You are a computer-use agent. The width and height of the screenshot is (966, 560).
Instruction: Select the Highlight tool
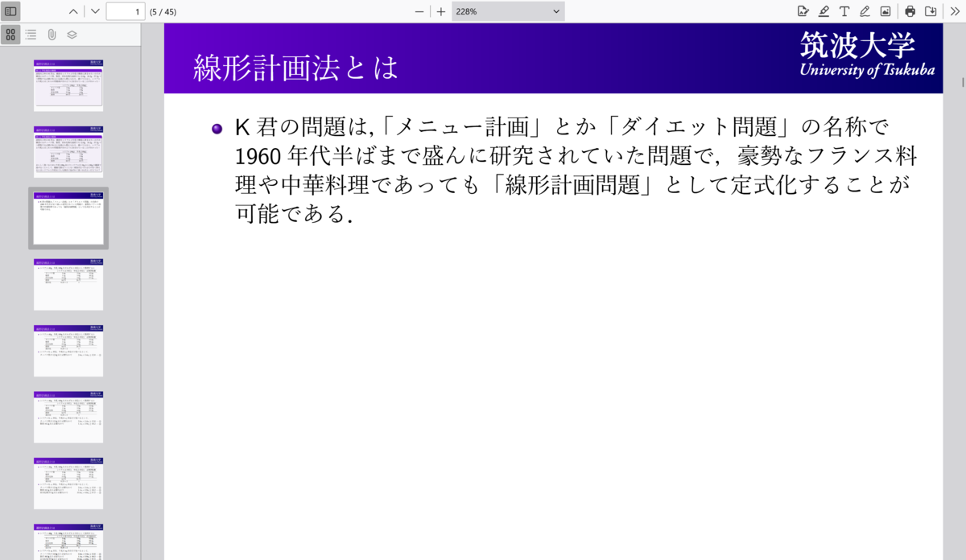click(824, 11)
